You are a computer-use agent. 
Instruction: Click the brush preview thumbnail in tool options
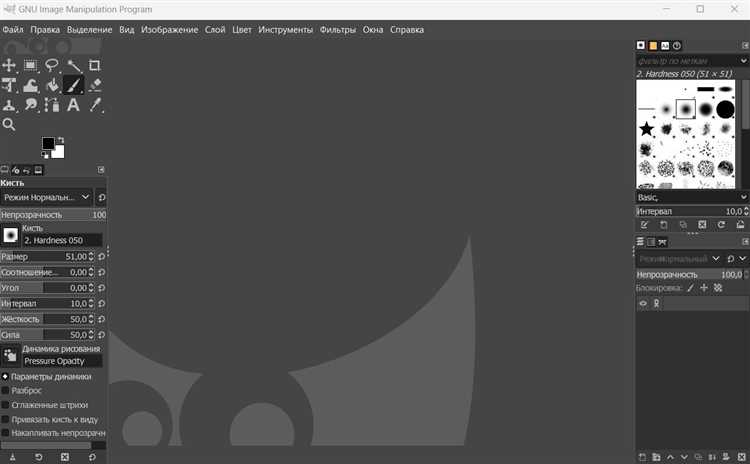click(x=11, y=235)
